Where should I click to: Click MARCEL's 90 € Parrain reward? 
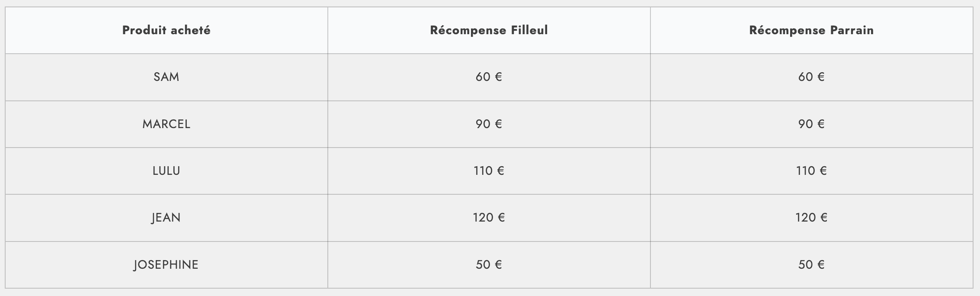[x=811, y=124]
